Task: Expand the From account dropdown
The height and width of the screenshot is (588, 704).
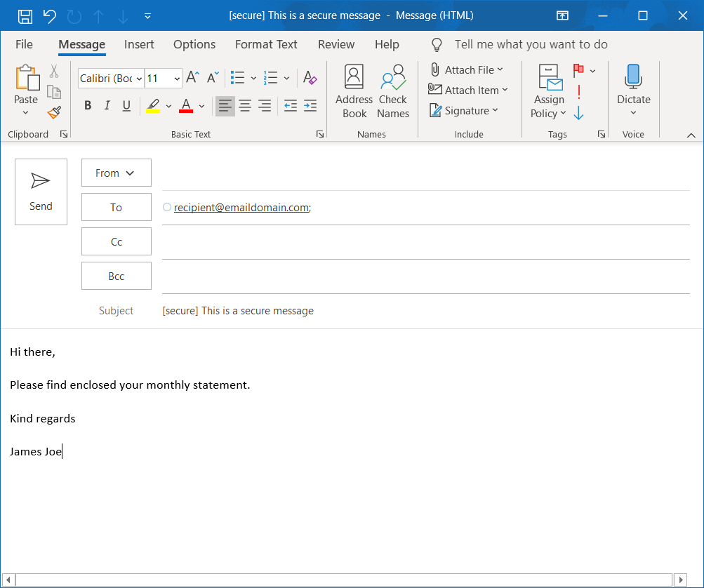Action: (116, 173)
